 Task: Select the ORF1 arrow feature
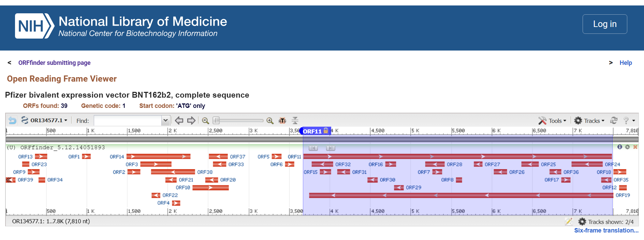(86, 157)
